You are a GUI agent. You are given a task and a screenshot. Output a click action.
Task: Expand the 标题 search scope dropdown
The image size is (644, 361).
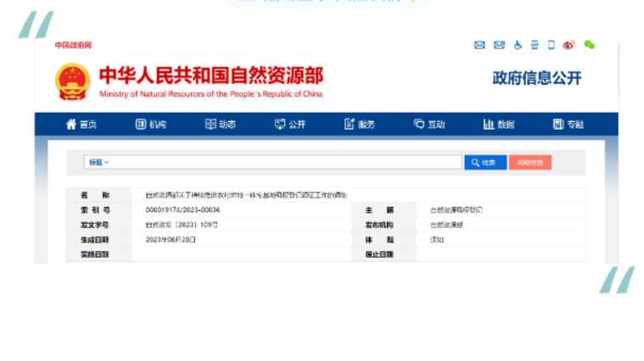(98, 163)
